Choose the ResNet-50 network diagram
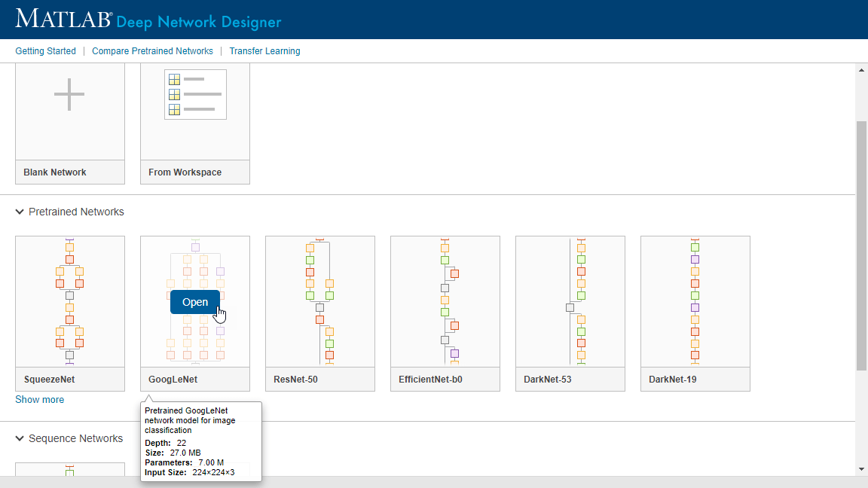 [x=319, y=301]
